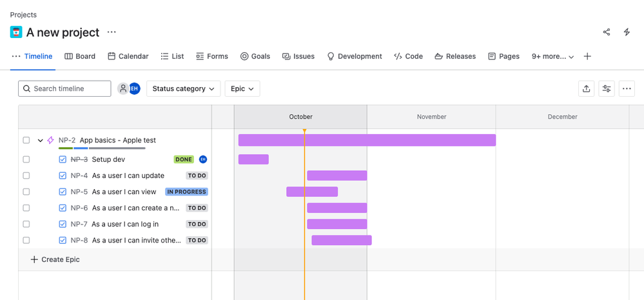644x300 pixels.
Task: Filter by the EH user avatar in toolbar
Action: point(134,88)
